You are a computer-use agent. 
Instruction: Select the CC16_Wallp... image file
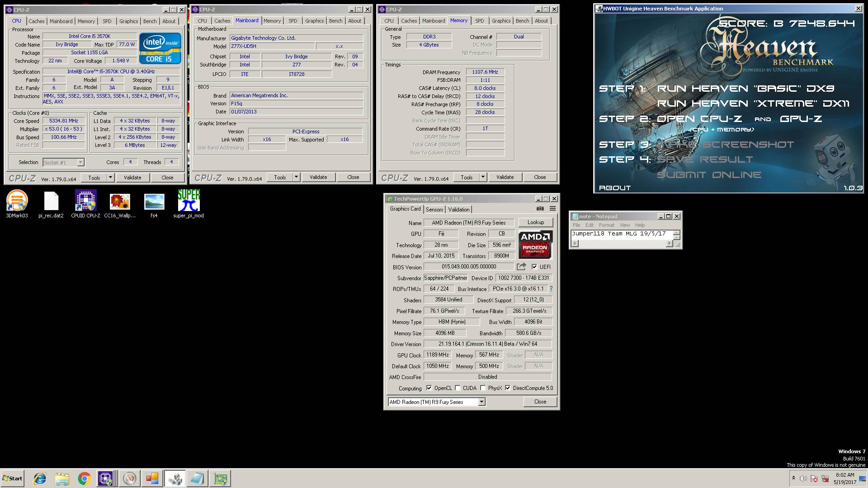[120, 204]
